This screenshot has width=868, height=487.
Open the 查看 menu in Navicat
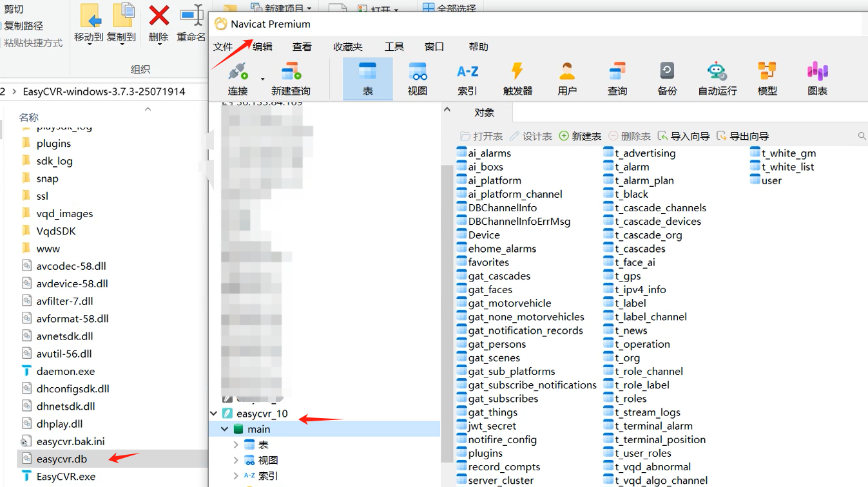click(x=302, y=46)
